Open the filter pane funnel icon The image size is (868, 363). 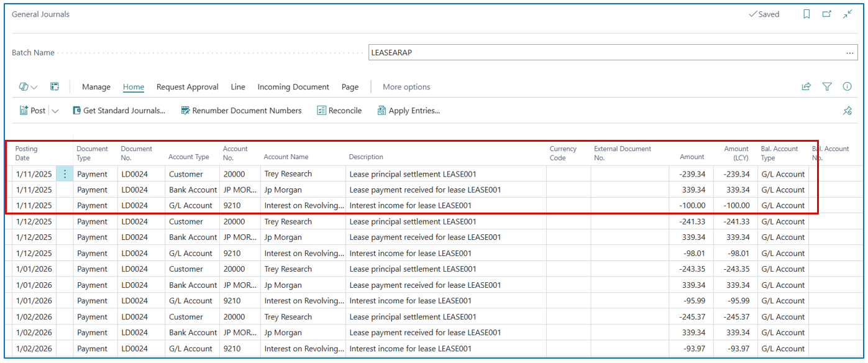827,87
